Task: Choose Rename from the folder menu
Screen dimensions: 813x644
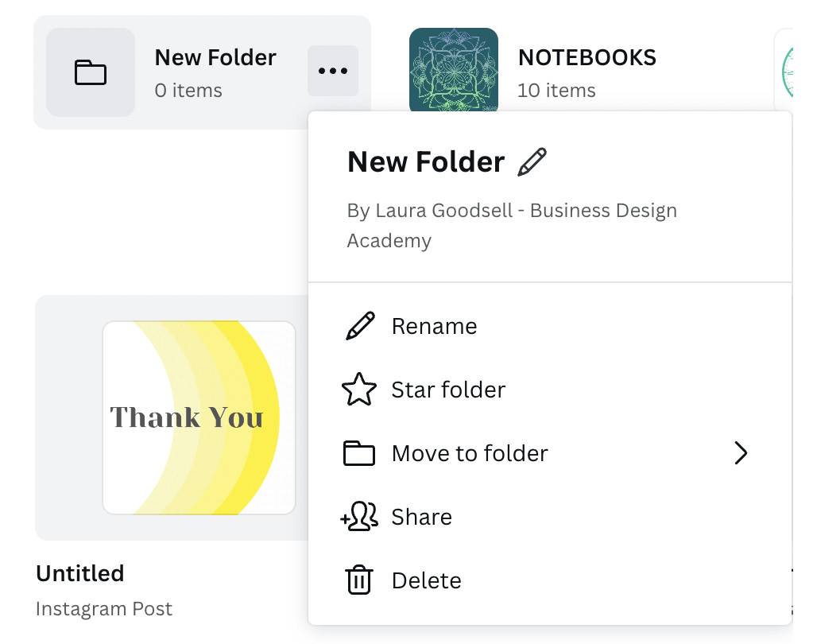Action: point(550,326)
